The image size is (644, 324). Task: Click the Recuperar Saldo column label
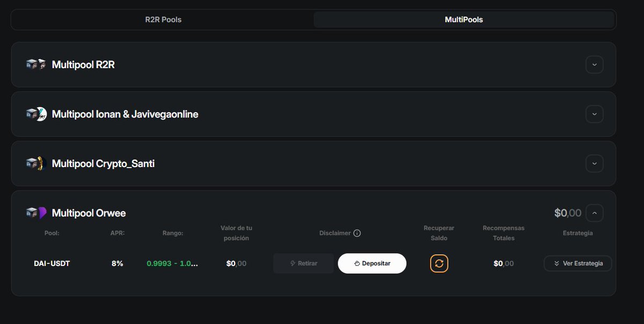click(x=439, y=233)
